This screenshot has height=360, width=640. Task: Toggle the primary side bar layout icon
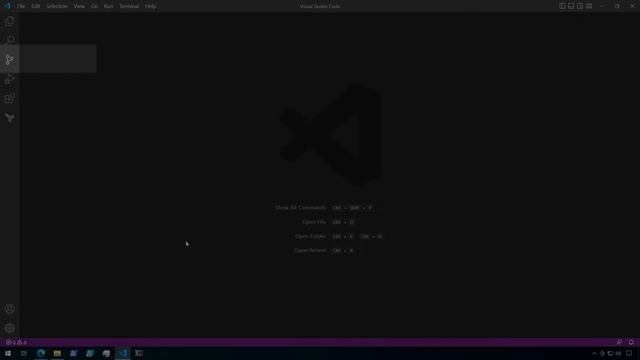(562, 6)
